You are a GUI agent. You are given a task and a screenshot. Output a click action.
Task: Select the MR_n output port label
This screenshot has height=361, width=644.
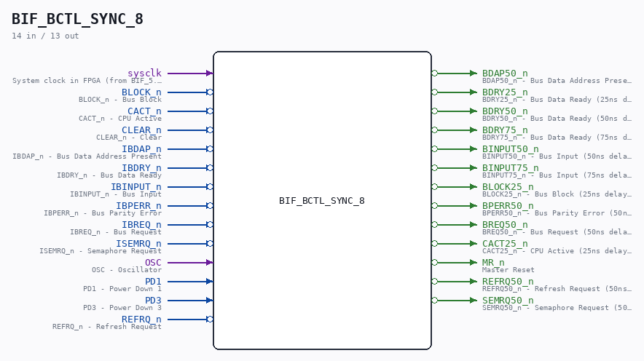tap(493, 262)
